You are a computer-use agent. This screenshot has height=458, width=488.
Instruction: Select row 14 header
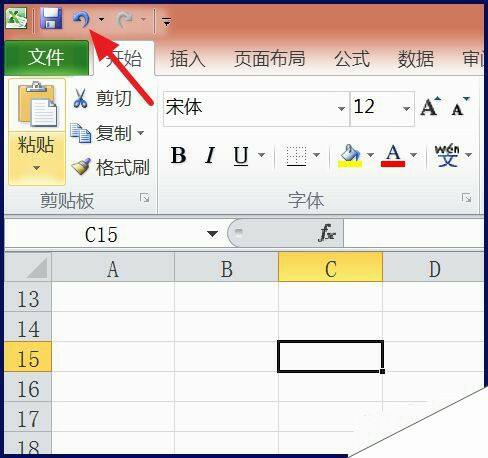tap(28, 327)
